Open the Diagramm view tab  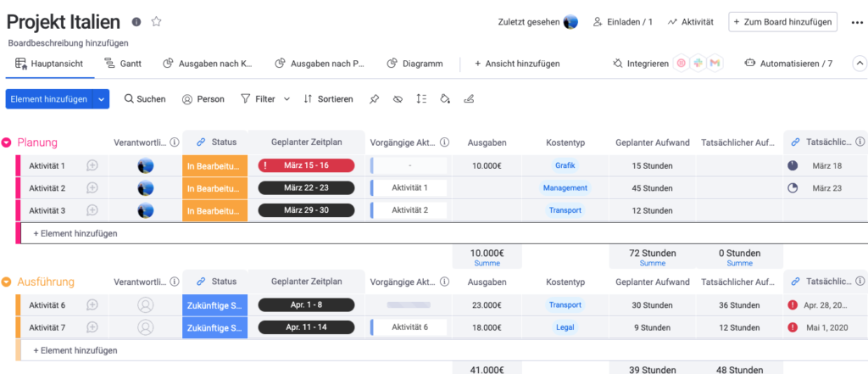[x=415, y=64]
